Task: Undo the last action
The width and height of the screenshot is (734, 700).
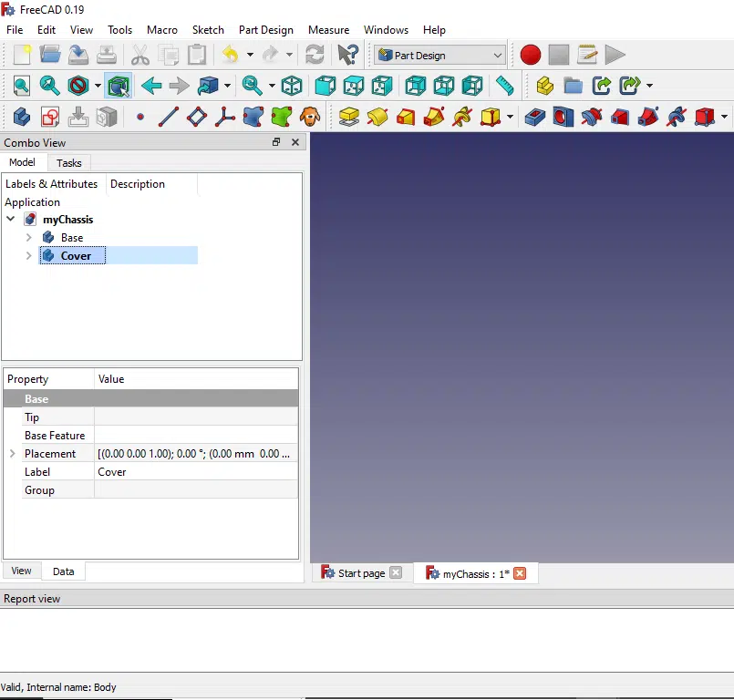Action: (x=231, y=55)
